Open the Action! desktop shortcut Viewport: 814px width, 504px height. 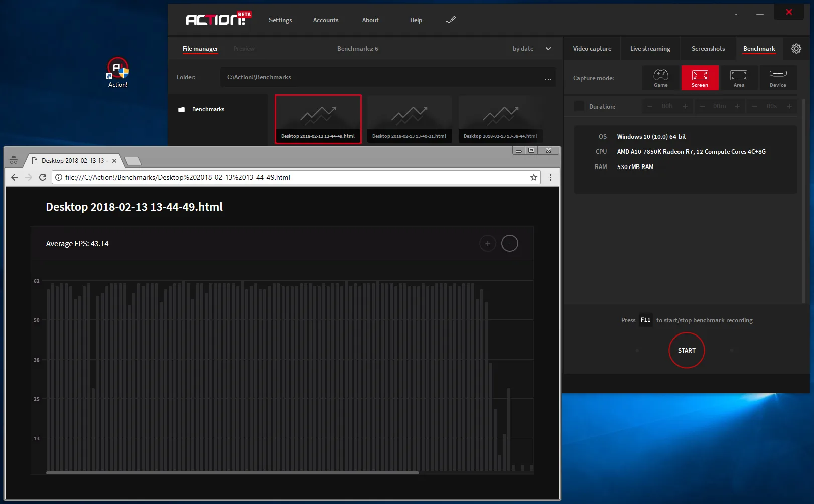[118, 72]
